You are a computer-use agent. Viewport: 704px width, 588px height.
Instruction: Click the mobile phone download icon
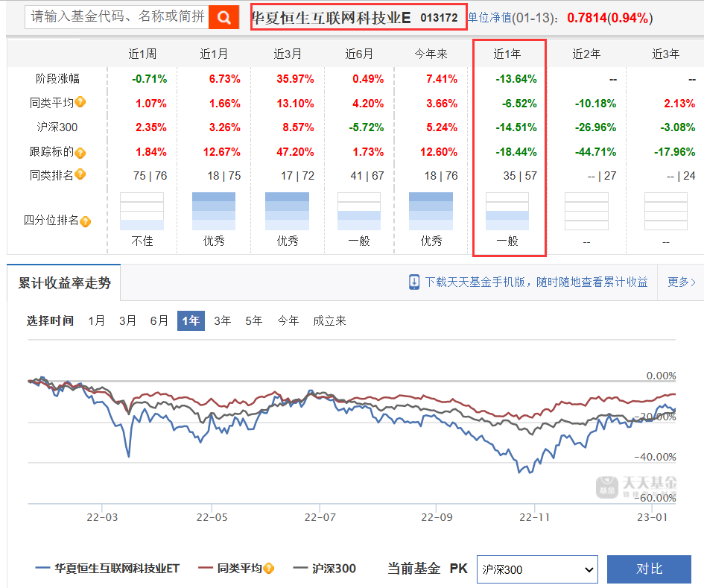(x=414, y=282)
